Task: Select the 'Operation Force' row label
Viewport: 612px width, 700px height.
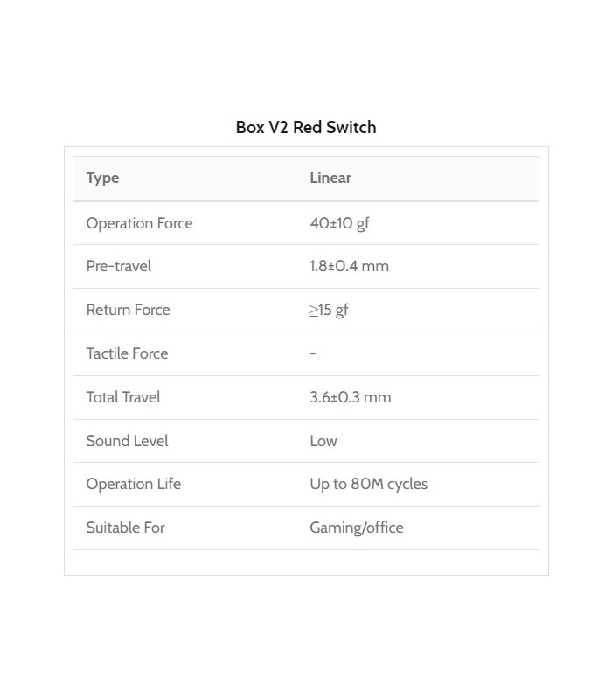Action: pos(139,223)
